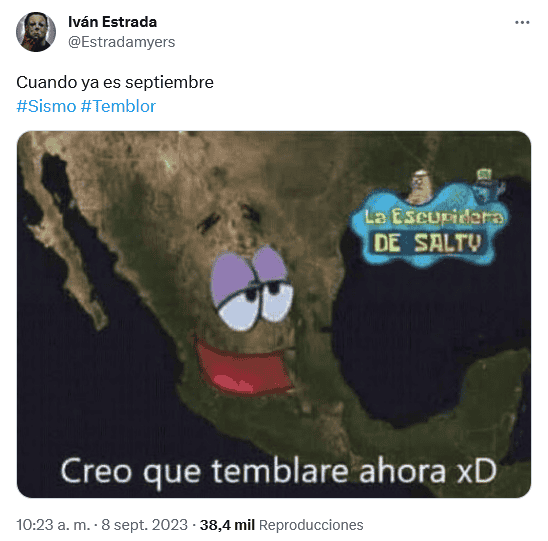Open the Mexico map GIF media
Screen dimensions: 548x541
click(274, 314)
